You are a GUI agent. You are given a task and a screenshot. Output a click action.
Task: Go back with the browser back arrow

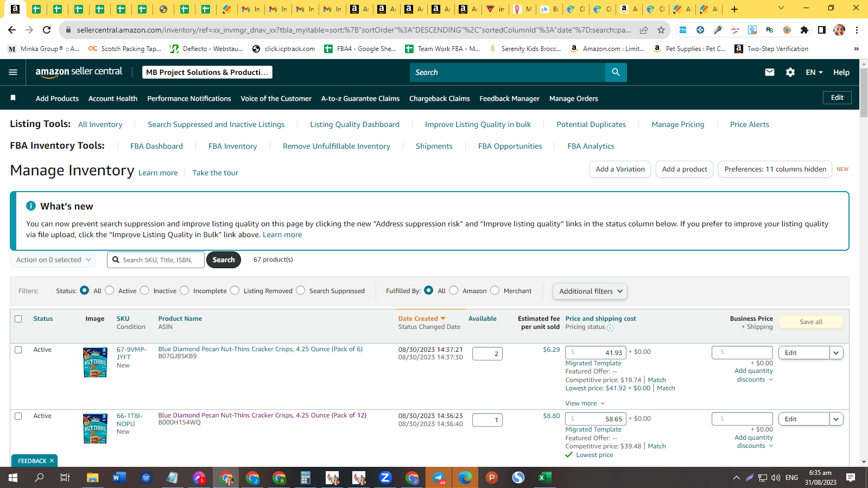pyautogui.click(x=12, y=30)
